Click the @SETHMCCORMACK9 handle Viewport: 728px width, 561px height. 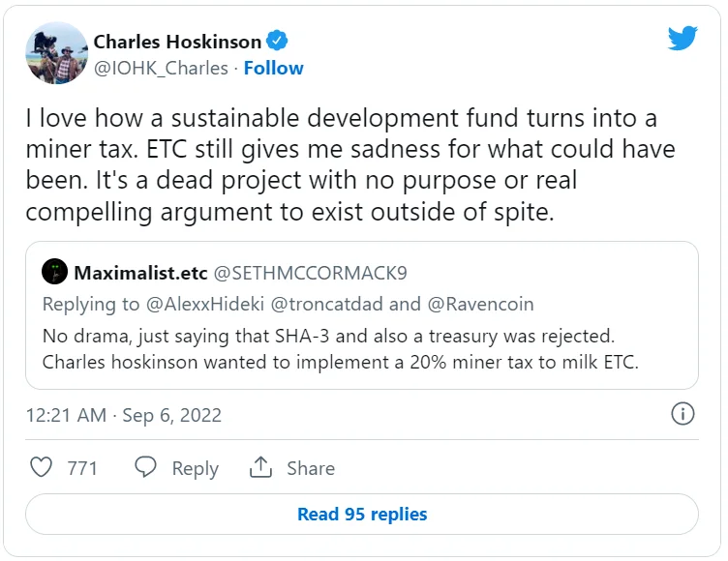tap(304, 272)
